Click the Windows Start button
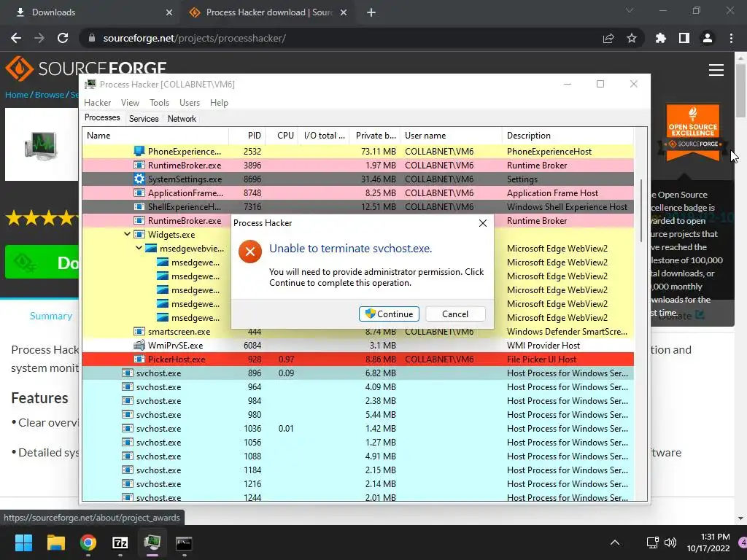 (x=23, y=542)
